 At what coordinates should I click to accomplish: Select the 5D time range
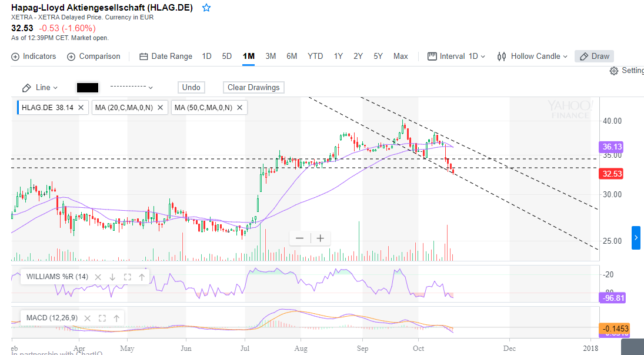tap(226, 57)
